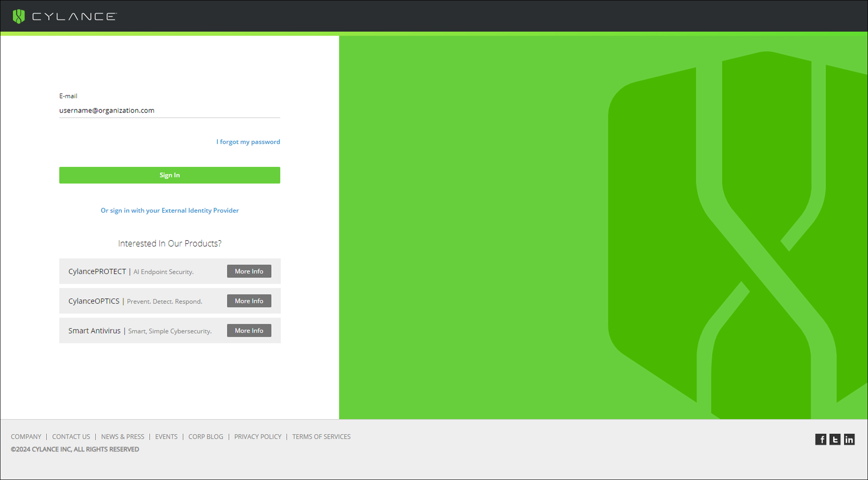Open the Facebook social icon

[x=820, y=440]
